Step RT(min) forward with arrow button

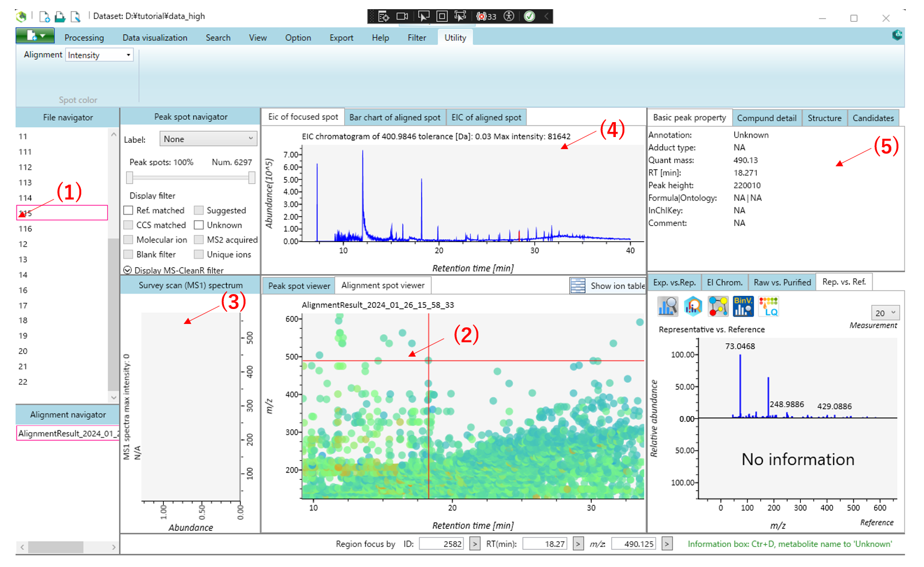[x=578, y=543]
